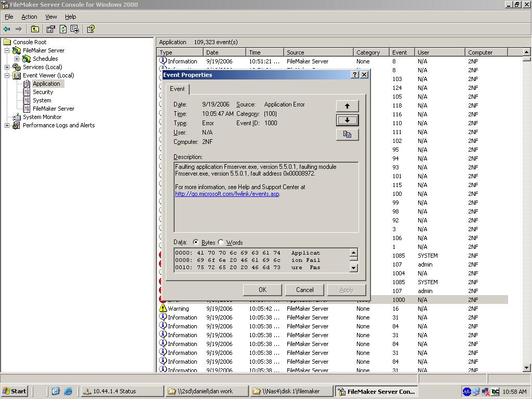Click the Console Root folder icon
532x399 pixels.
coord(7,42)
